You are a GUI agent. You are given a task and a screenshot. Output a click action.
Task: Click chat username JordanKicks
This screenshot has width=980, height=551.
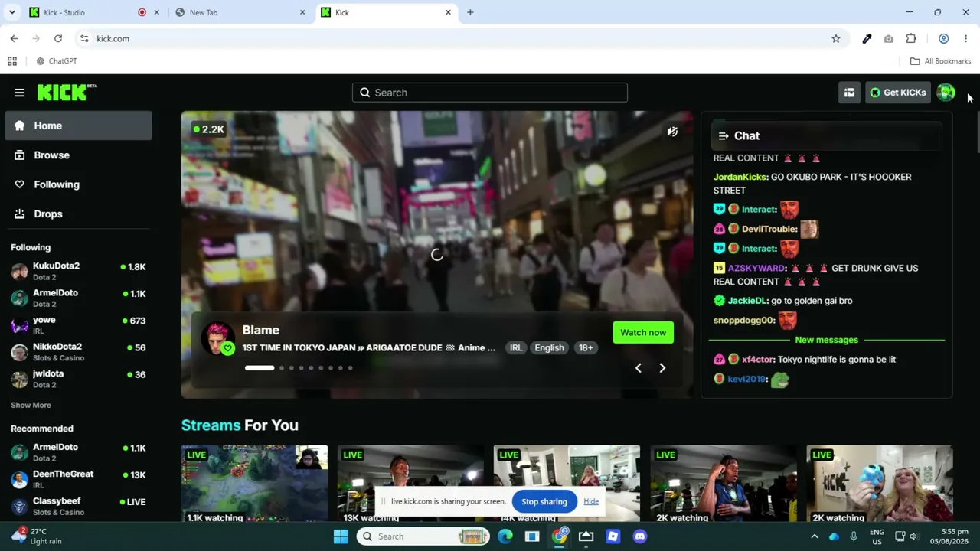coord(740,177)
